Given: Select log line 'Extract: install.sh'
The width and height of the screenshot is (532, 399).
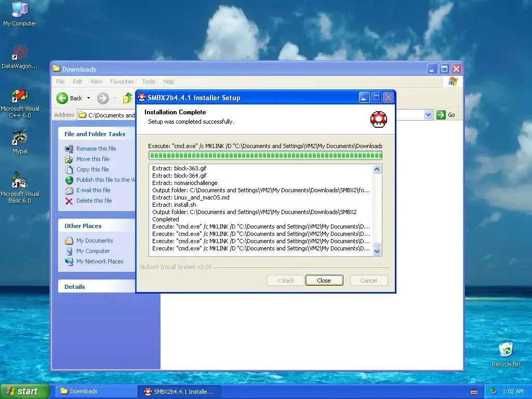Looking at the screenshot, I should 174,205.
